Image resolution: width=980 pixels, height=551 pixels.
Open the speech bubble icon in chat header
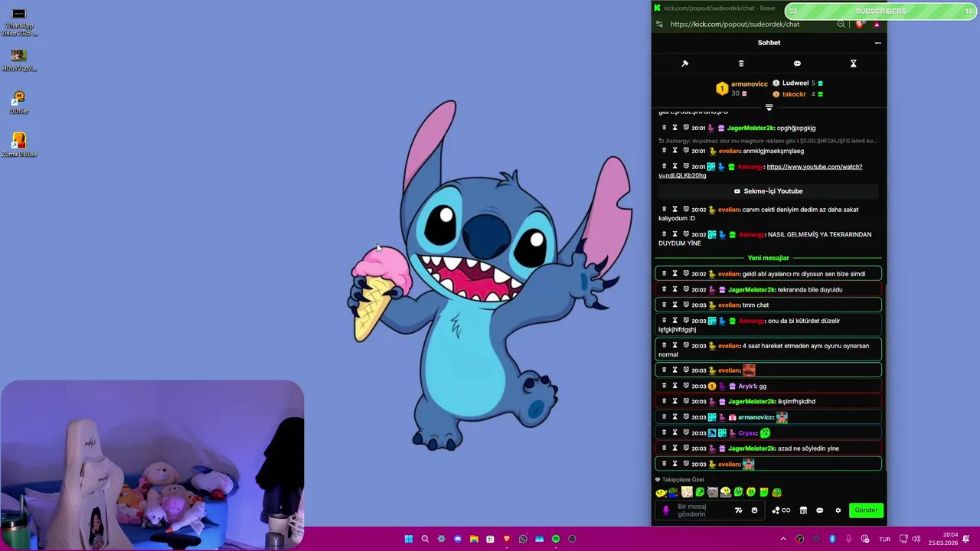pyautogui.click(x=797, y=64)
